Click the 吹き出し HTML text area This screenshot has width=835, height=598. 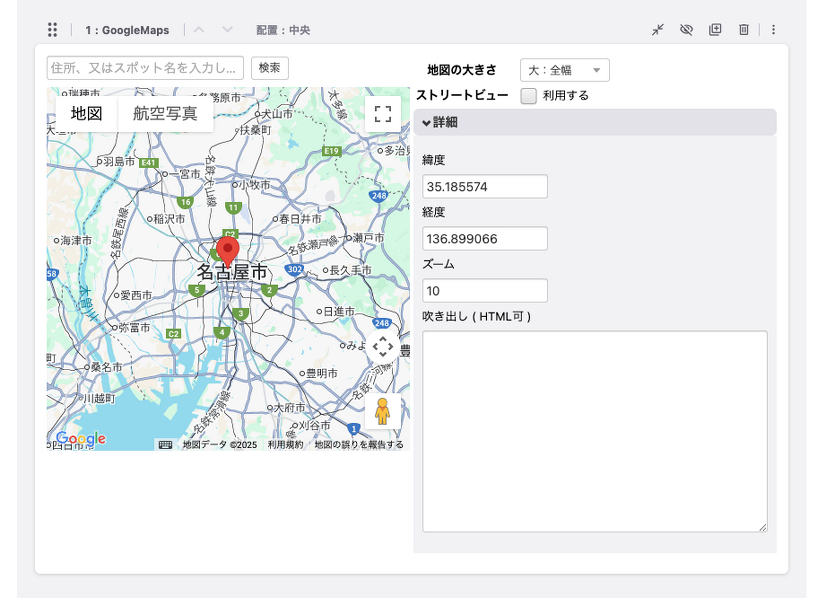pyautogui.click(x=594, y=430)
